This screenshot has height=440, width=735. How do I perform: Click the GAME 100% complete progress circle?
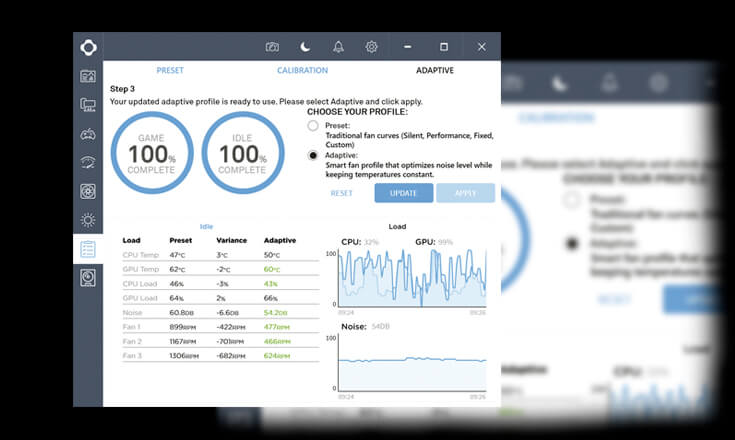tap(152, 153)
